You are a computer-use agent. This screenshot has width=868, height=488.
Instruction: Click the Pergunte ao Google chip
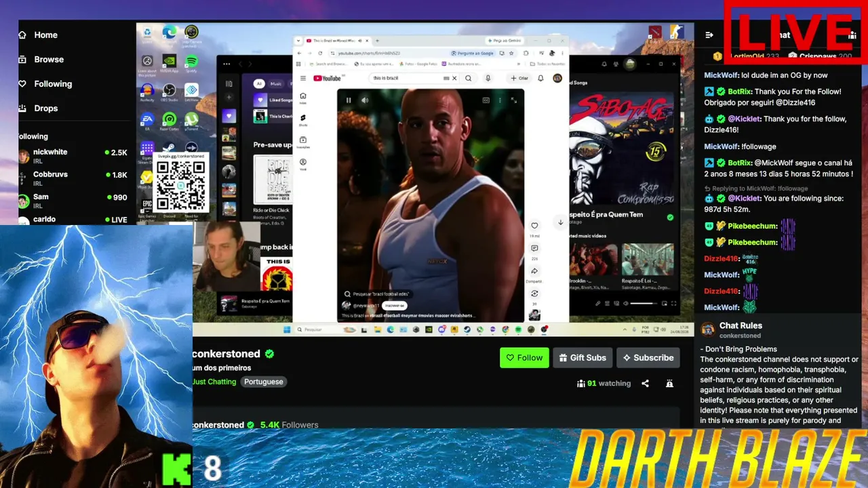tap(473, 53)
